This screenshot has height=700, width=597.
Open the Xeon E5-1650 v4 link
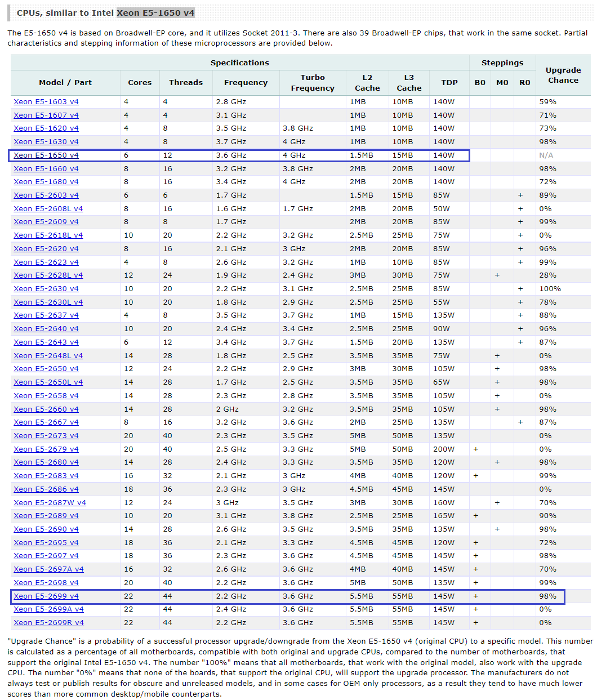46,155
